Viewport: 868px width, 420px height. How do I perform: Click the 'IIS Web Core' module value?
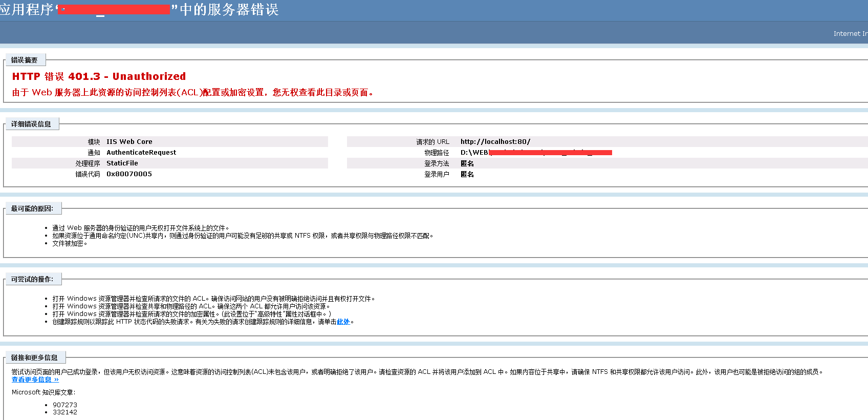(x=129, y=142)
